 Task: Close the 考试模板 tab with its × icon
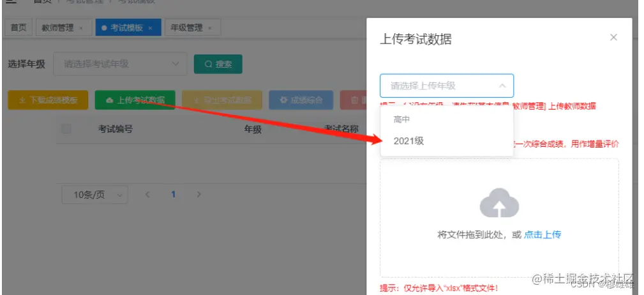[151, 28]
